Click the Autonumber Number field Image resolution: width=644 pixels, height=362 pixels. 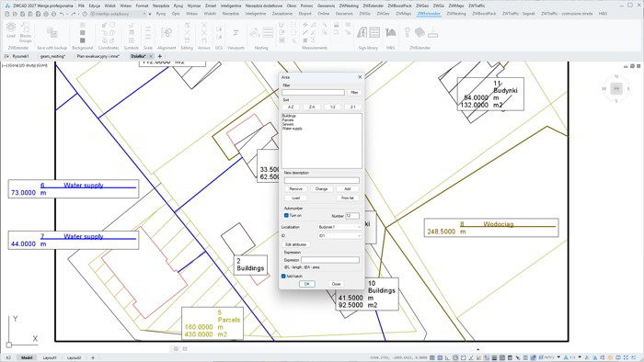coord(352,216)
